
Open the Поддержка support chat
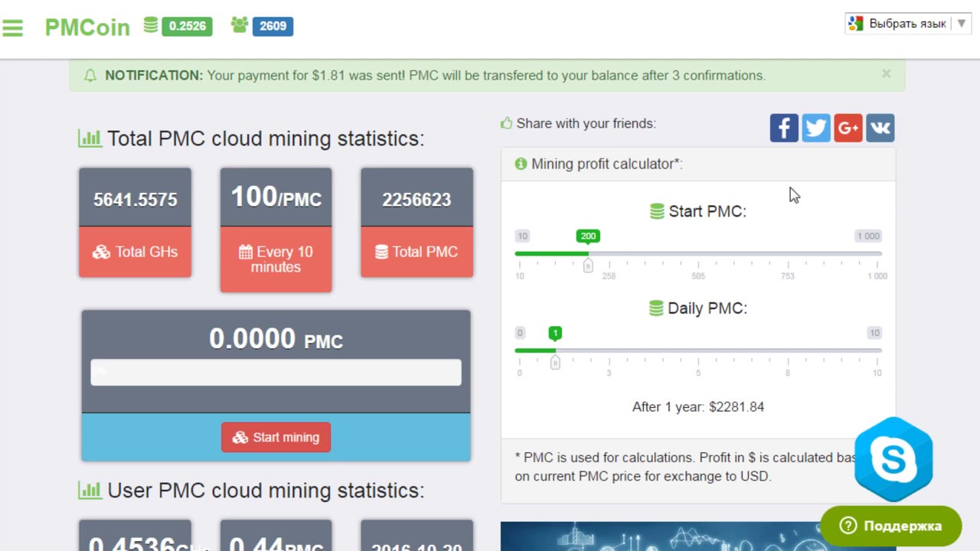click(x=890, y=526)
